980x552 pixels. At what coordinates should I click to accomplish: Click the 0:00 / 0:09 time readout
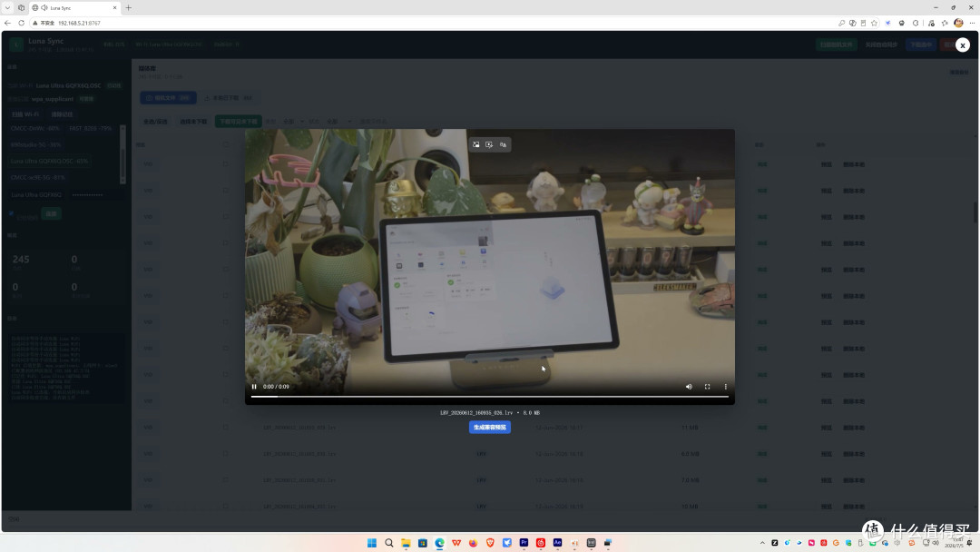[276, 387]
